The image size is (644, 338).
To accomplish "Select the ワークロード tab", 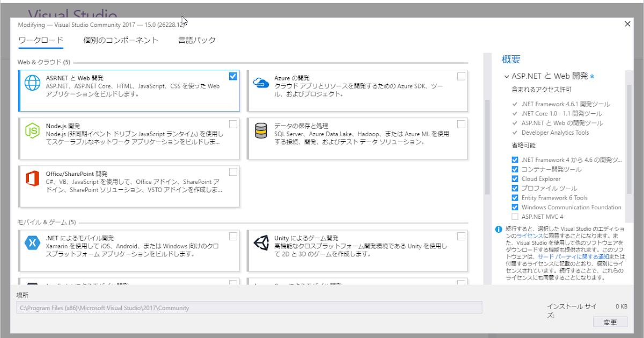I will (x=41, y=40).
